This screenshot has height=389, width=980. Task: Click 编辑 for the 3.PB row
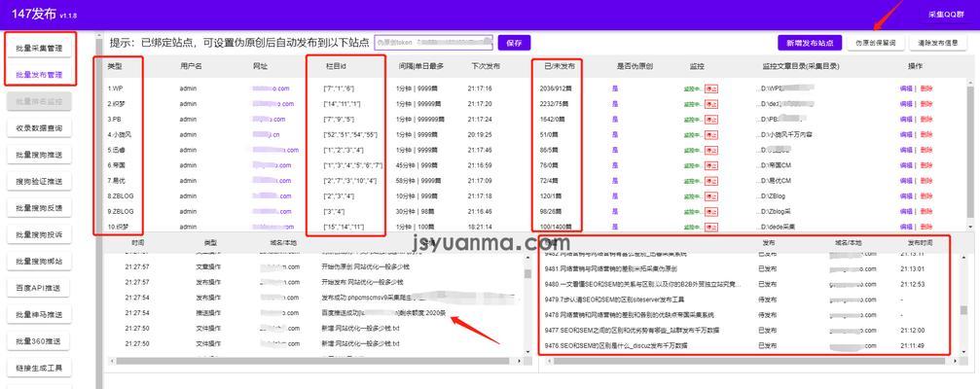[906, 120]
